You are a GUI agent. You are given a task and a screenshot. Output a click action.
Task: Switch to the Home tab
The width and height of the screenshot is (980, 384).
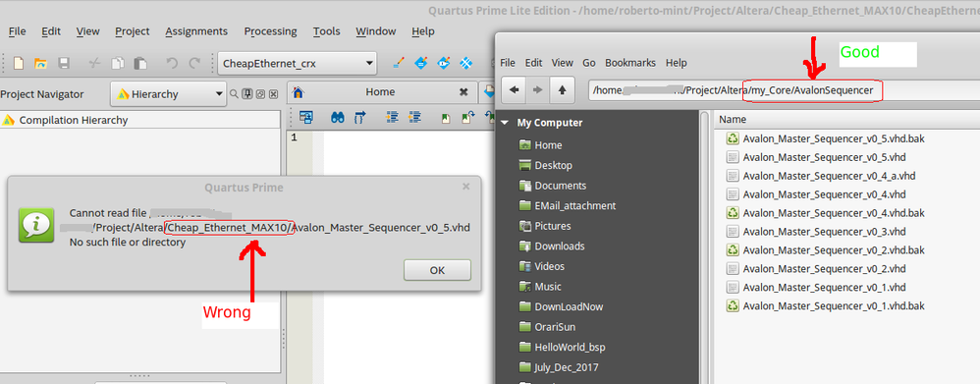[x=380, y=92]
